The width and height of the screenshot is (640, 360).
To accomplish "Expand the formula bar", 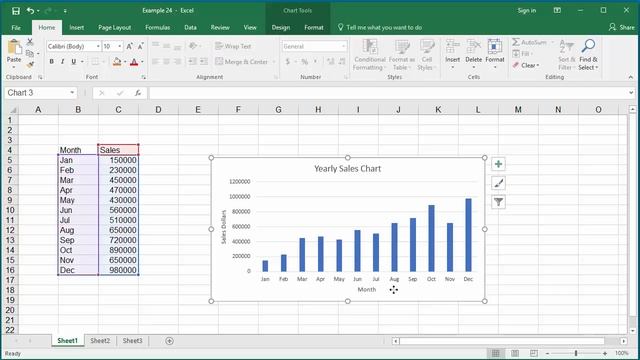I will [631, 93].
